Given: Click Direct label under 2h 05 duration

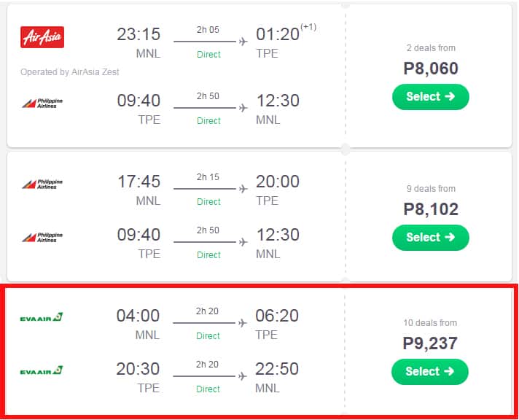Looking at the screenshot, I should [208, 55].
